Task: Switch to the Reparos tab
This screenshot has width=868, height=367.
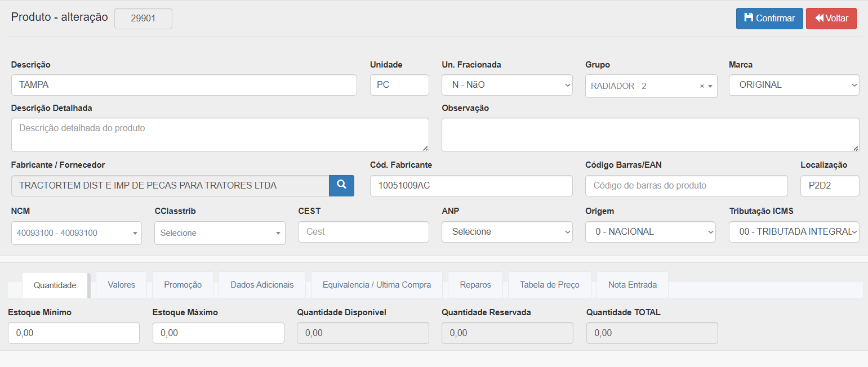Action: click(x=475, y=285)
